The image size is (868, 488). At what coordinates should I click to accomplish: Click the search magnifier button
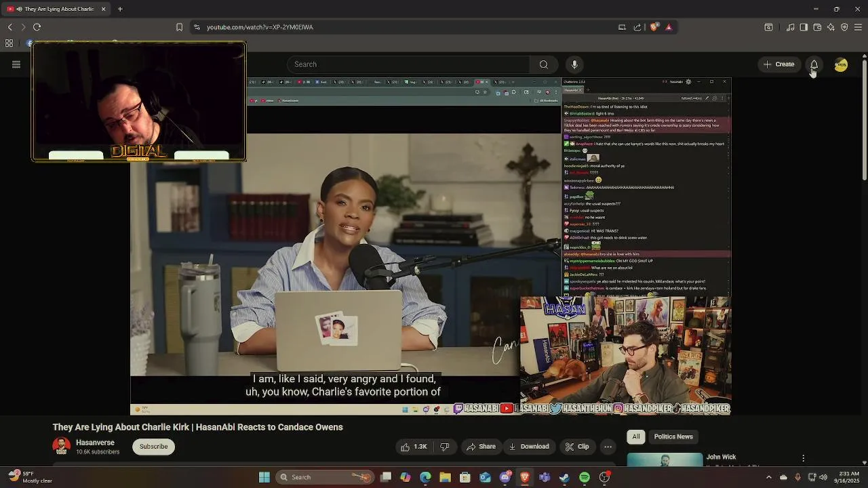(x=543, y=64)
